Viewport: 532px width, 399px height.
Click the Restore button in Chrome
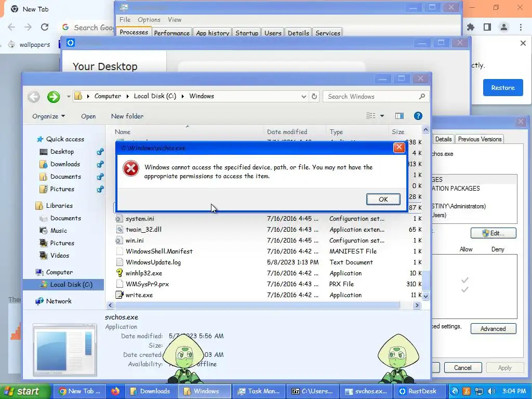503,88
